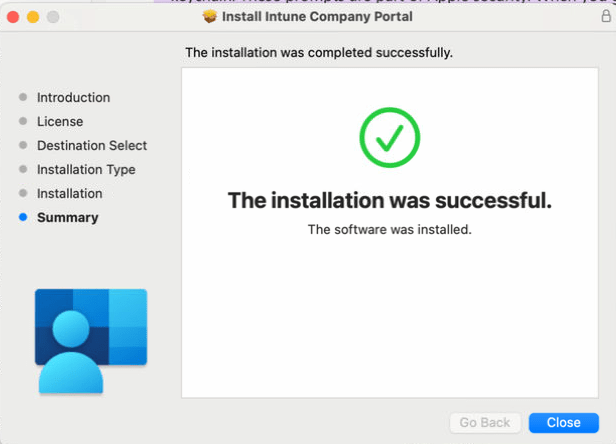The height and width of the screenshot is (444, 616).
Task: Close the window with the red button
Action: (x=13, y=17)
